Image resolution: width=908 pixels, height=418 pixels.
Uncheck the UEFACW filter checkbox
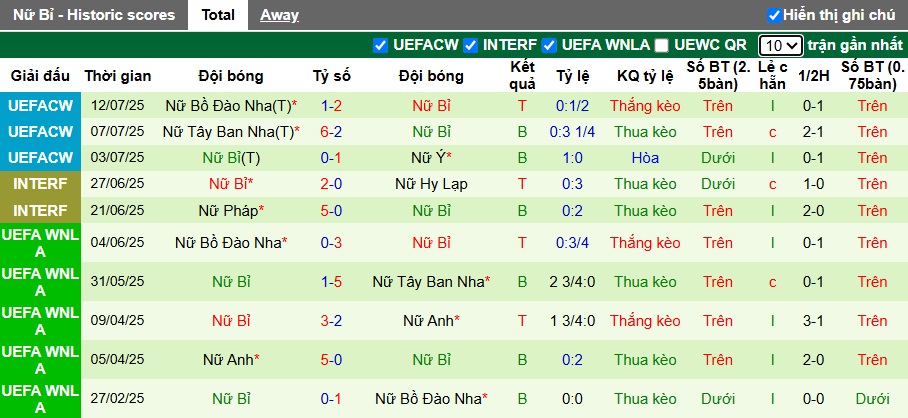[x=380, y=45]
